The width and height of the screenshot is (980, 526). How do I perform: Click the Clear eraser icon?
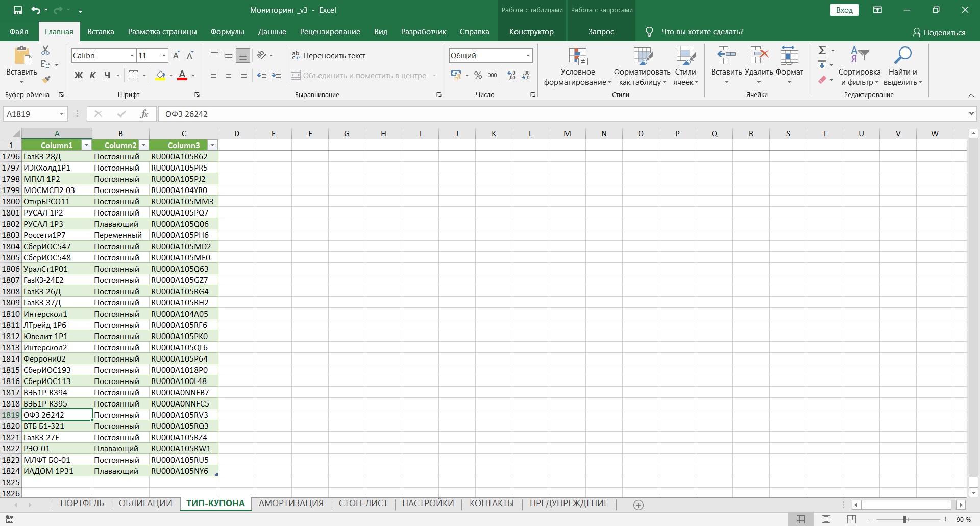click(x=822, y=79)
